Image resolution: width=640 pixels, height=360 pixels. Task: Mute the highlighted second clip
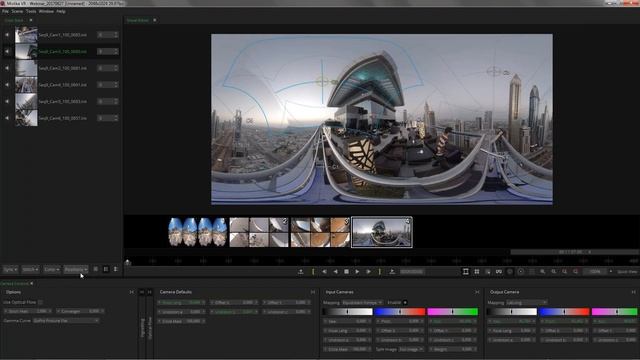click(7, 51)
